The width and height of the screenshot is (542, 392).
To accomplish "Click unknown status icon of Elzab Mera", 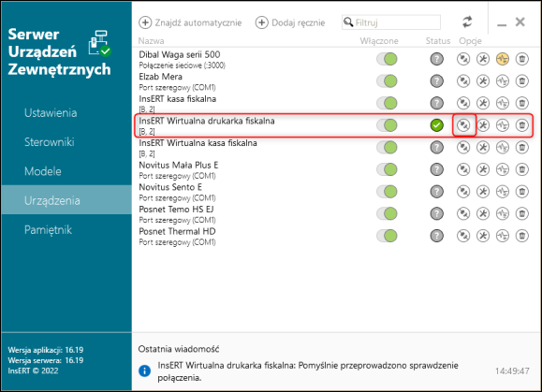I will tap(437, 81).
